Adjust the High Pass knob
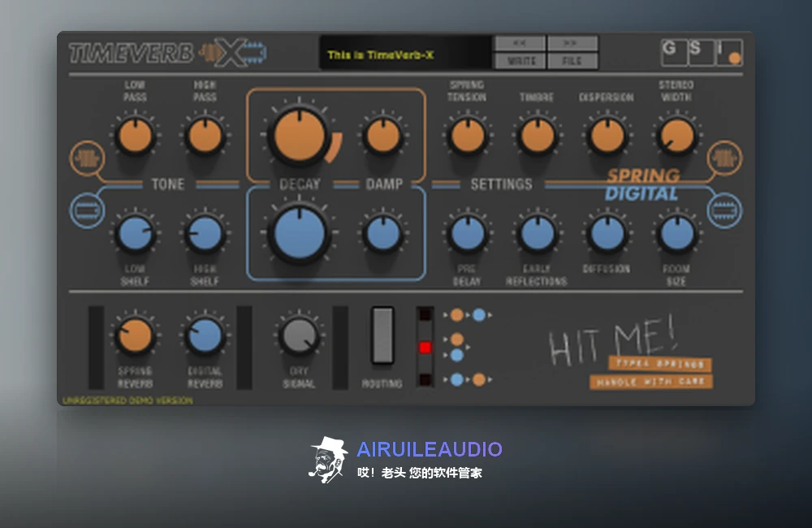Image resolution: width=812 pixels, height=528 pixels. [205, 136]
